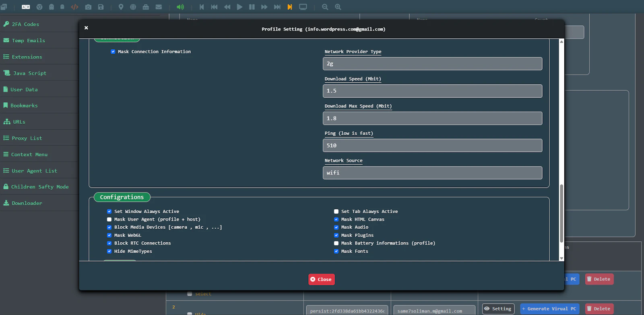Toggle Mask Audio checkbox
644x315 pixels.
click(x=336, y=227)
